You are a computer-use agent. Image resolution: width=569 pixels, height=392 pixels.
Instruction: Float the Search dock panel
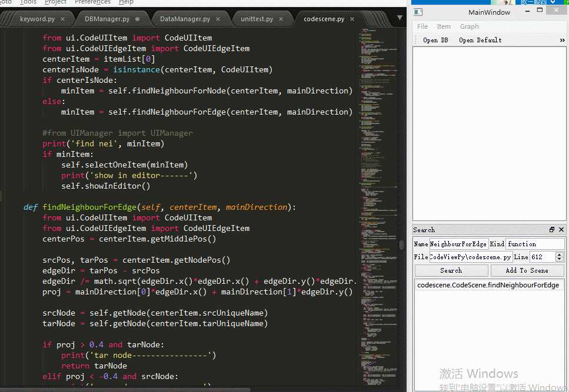pyautogui.click(x=552, y=229)
